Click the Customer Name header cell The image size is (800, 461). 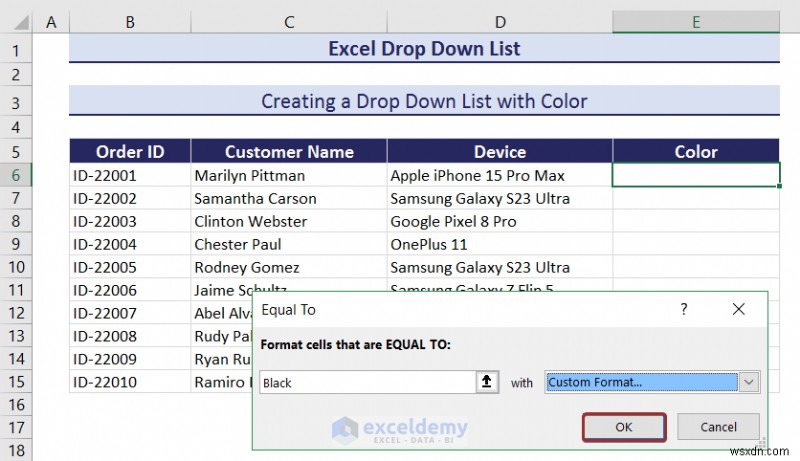click(x=289, y=151)
